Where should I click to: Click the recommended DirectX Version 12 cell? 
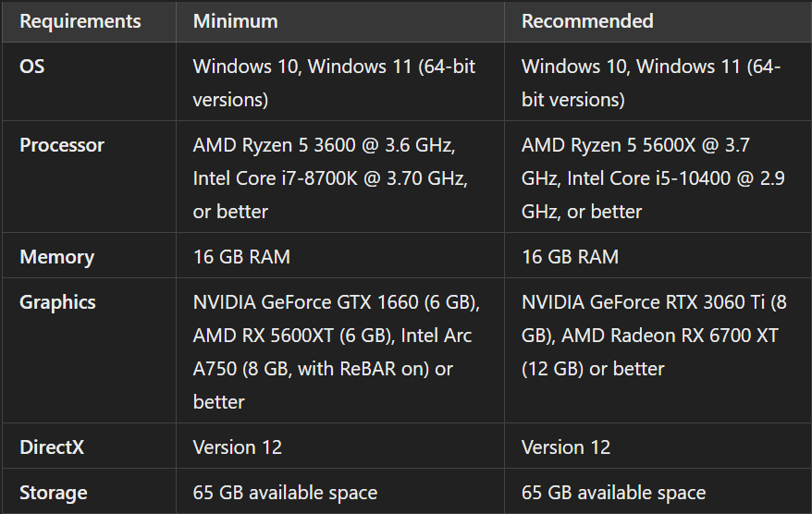(566, 447)
